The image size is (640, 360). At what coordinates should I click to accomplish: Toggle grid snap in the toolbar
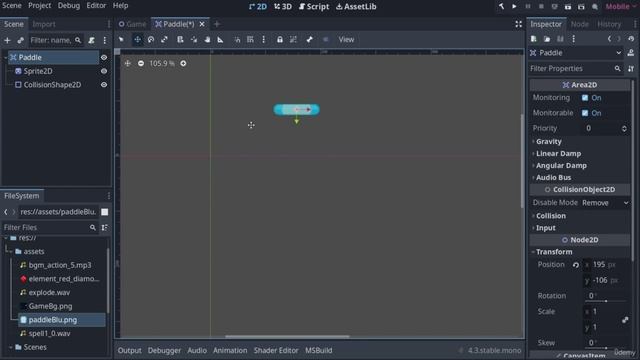click(x=250, y=40)
